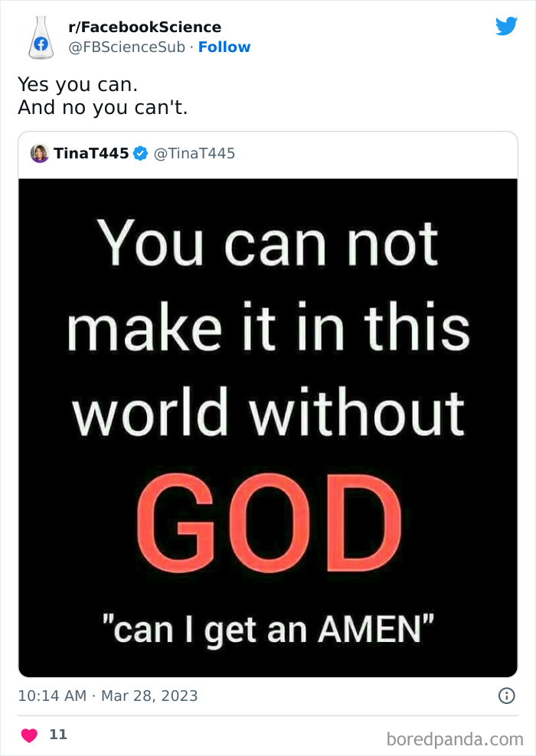Click the 'And no you can't.' line
This screenshot has width=536, height=756.
(x=103, y=108)
